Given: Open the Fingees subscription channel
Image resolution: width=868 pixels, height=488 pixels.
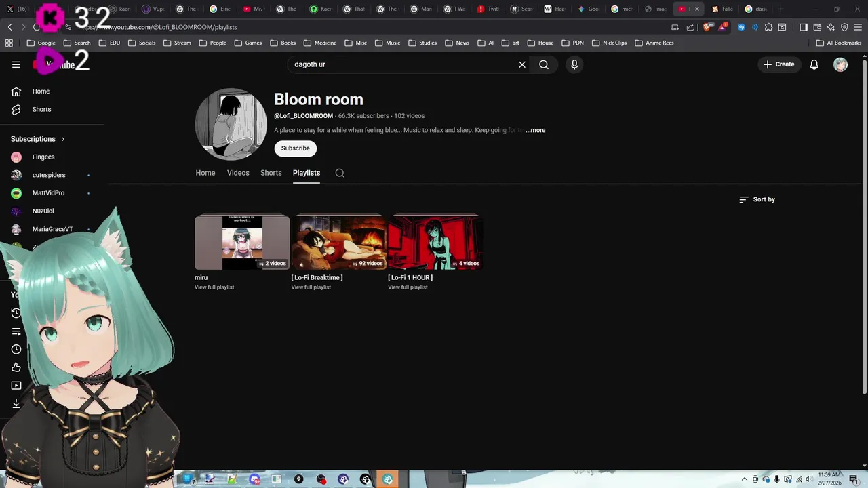Looking at the screenshot, I should tap(43, 157).
